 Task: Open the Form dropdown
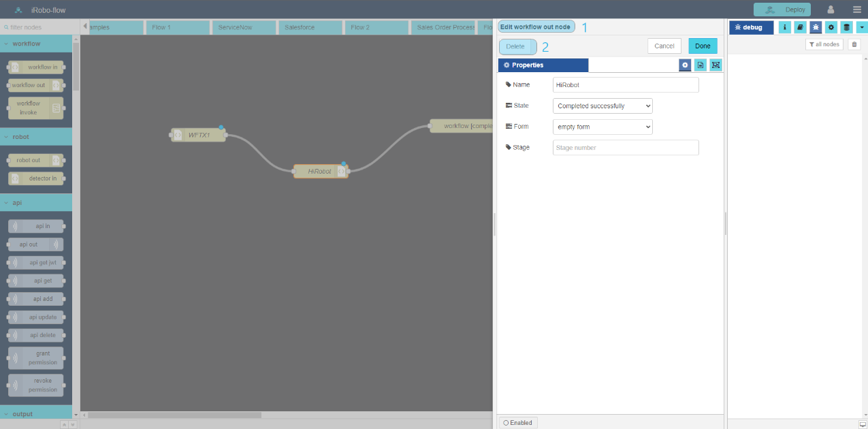(x=602, y=127)
